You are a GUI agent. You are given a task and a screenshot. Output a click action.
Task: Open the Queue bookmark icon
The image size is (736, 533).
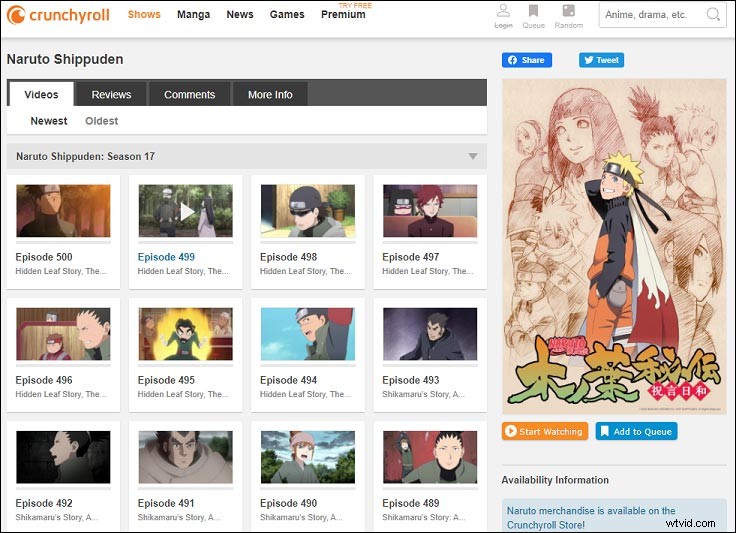pos(533,10)
